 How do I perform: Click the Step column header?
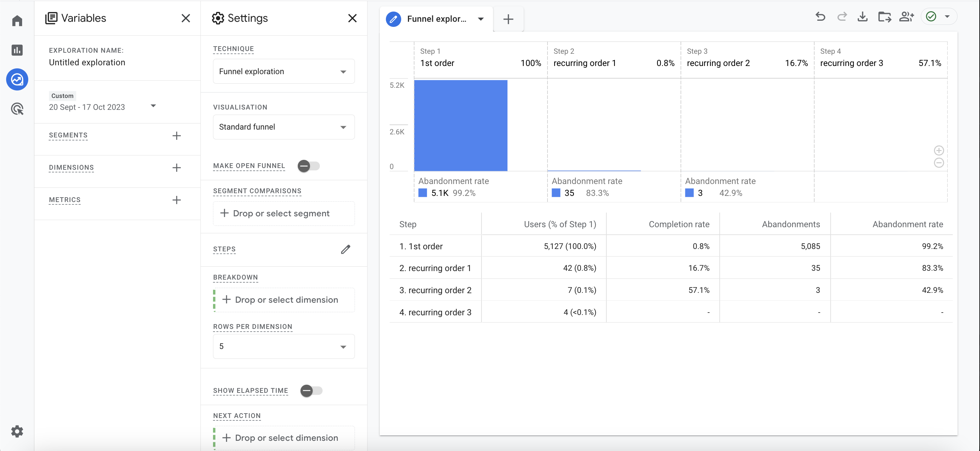click(408, 224)
